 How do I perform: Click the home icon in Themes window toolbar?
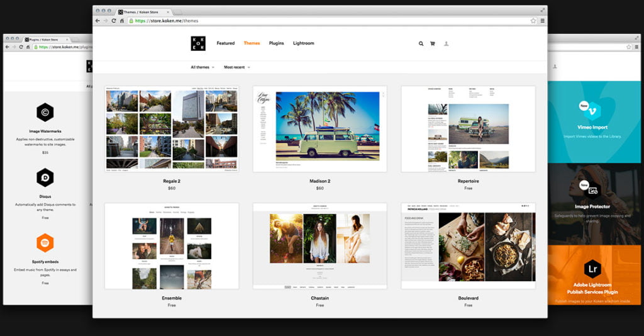122,21
